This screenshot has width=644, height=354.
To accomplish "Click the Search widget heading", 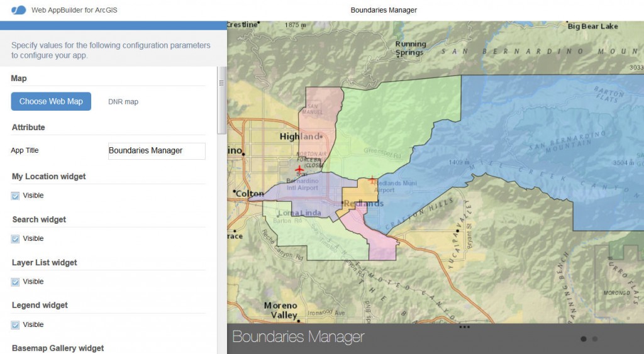I will pos(39,219).
